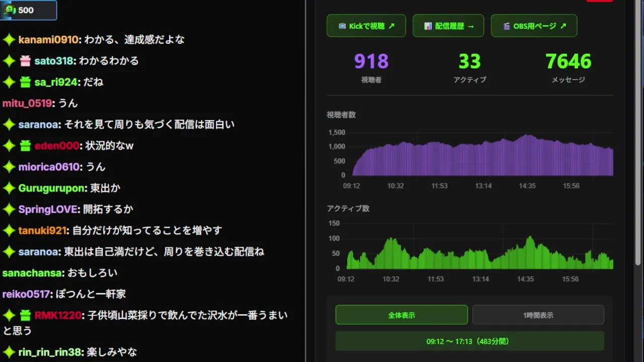Open tanuki921 username in chat
Viewport: 644px width, 362px height.
(x=43, y=230)
